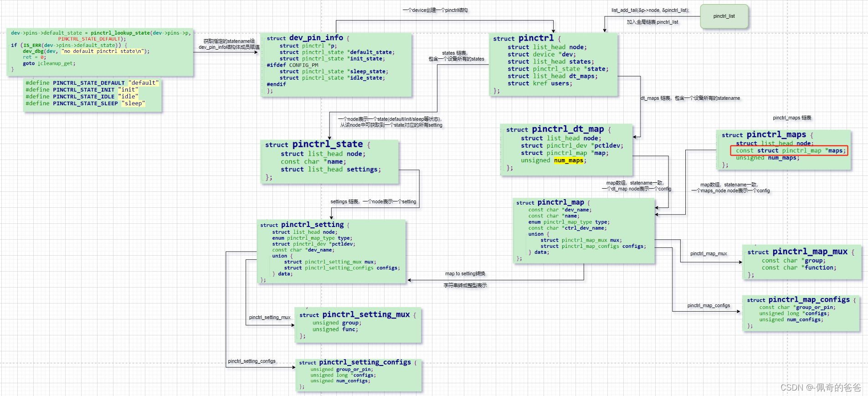868x396 pixels.
Task: Click the '加入全局链表 pinctrl_list' label
Action: 652,22
